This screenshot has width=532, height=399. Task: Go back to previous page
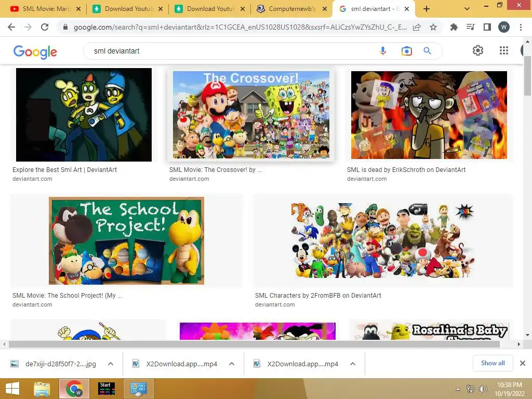pyautogui.click(x=11, y=27)
